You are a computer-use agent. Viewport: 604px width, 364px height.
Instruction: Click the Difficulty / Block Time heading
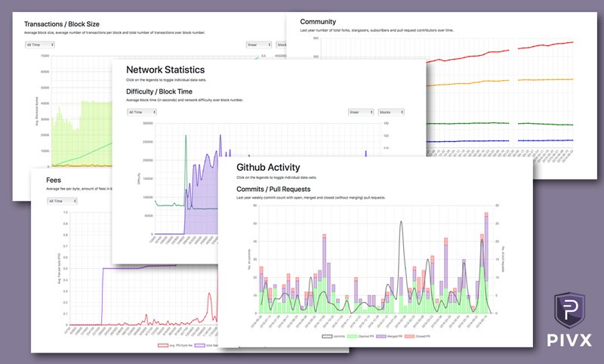coord(159,91)
